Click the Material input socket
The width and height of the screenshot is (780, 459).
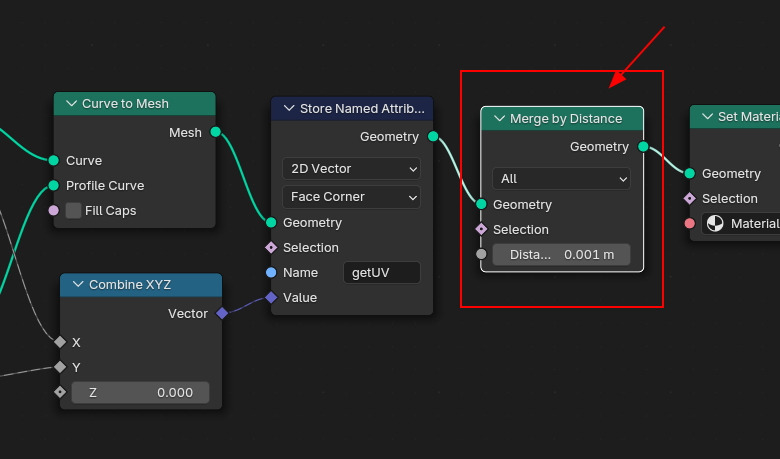coord(689,223)
